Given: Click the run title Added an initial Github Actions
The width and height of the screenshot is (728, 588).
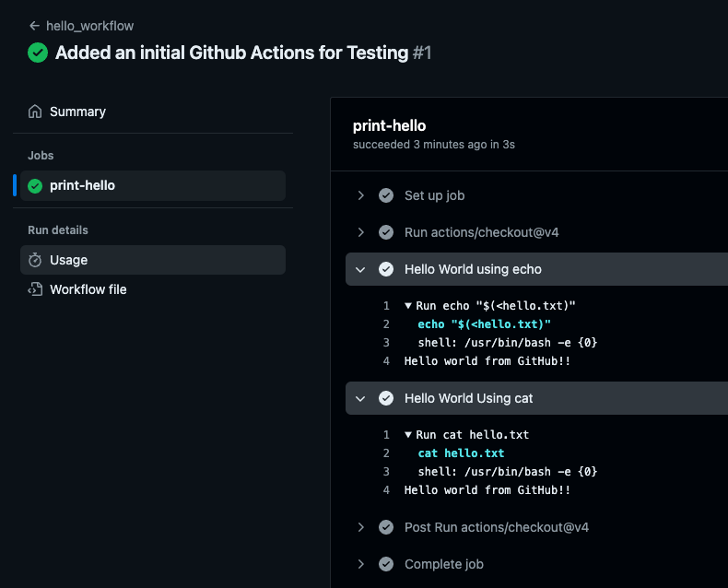Looking at the screenshot, I should coord(231,53).
